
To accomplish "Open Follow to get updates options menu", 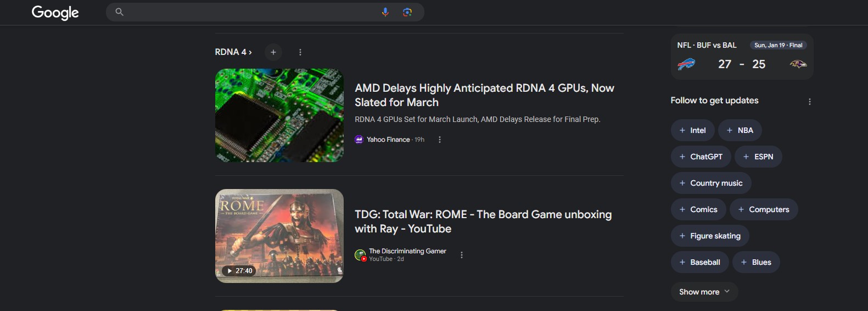I will click(809, 102).
